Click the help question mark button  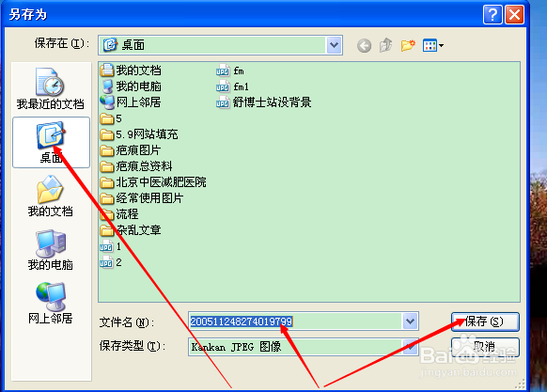[x=492, y=15]
